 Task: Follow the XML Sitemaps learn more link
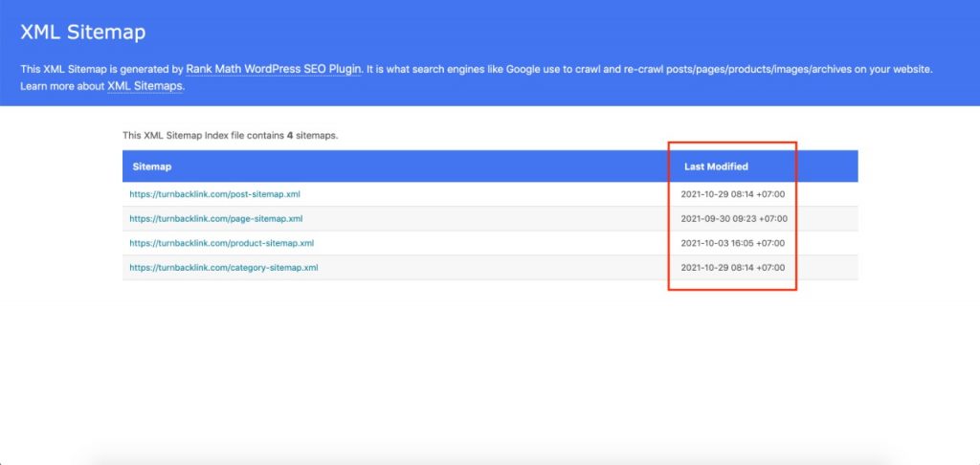pos(145,86)
